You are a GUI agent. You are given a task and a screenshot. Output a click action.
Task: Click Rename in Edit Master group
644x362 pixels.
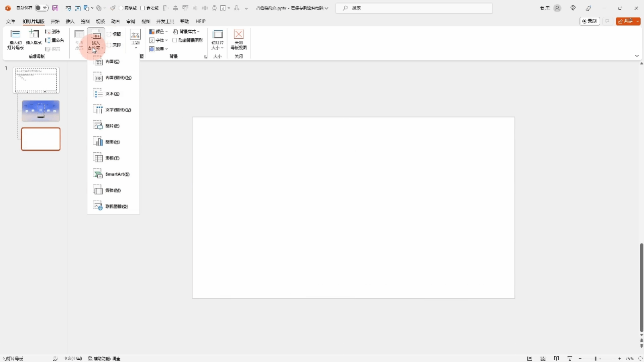pos(54,40)
